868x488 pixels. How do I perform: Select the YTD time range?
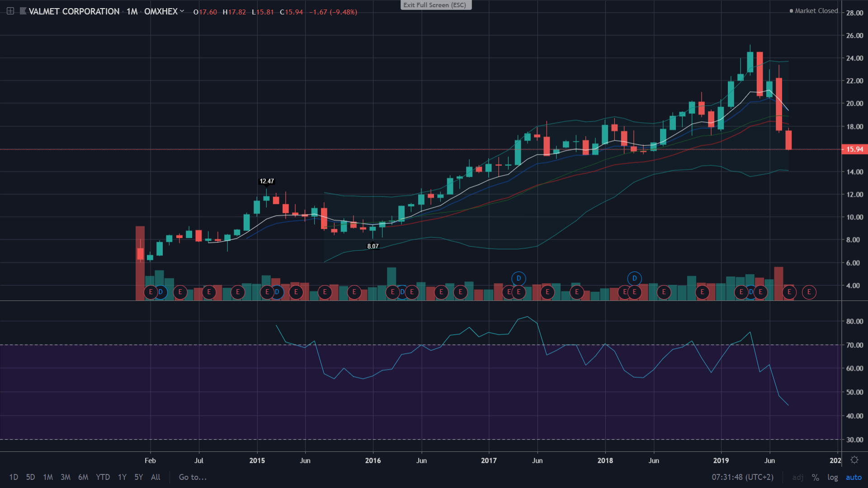103,477
